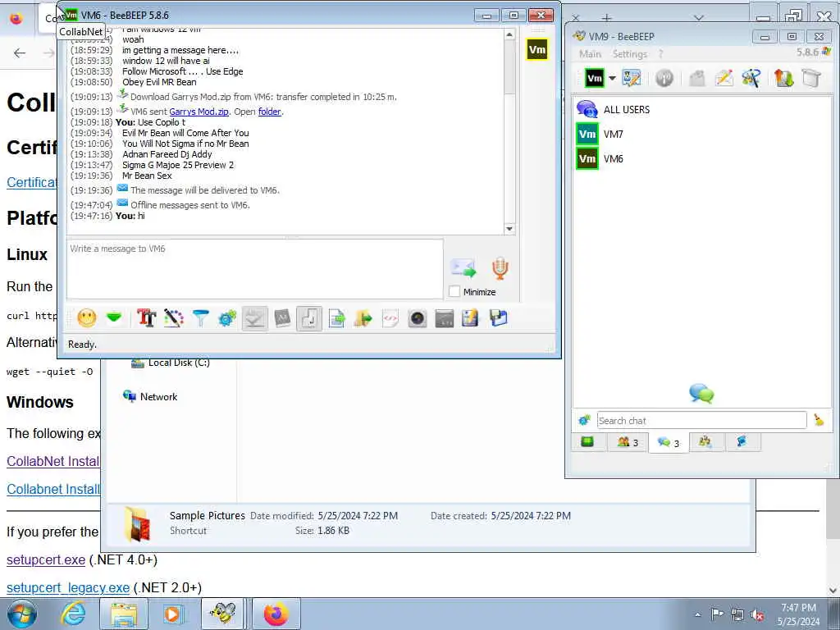840x630 pixels.
Task: Click the orange microphone voice message icon
Action: 500,268
